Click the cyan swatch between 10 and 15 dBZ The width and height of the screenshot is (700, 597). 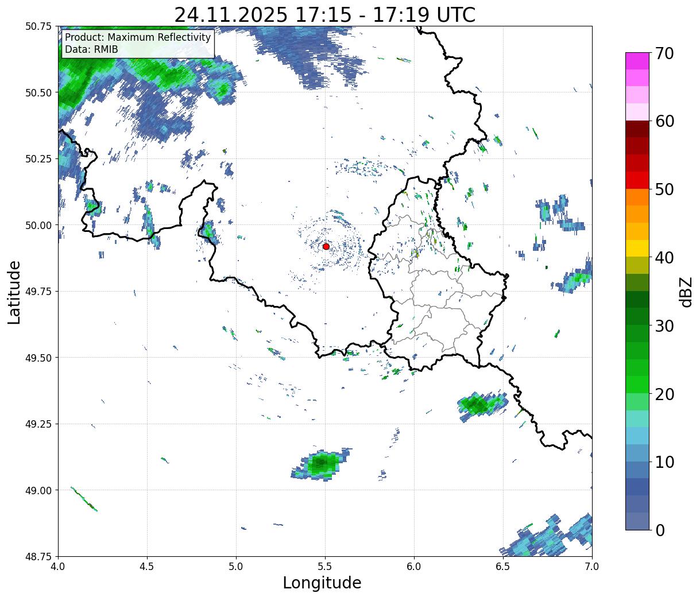(637, 436)
